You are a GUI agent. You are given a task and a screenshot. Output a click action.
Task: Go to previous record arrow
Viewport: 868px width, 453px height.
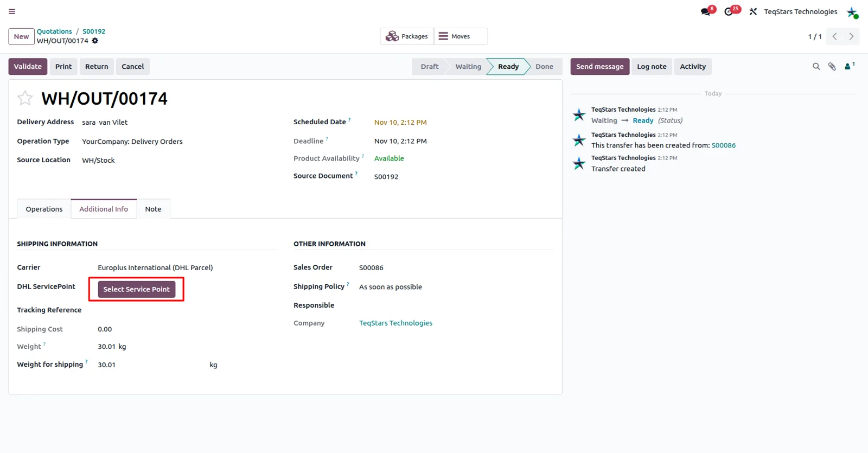[x=835, y=36]
